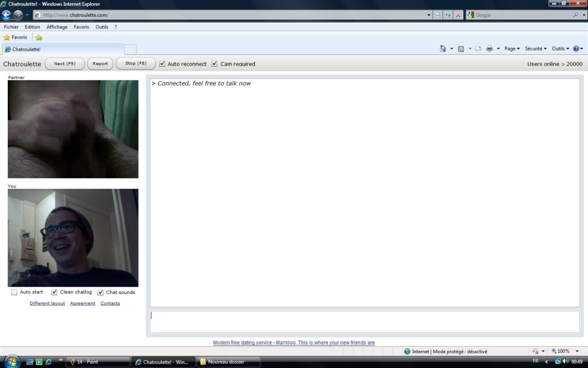Switch to the '14 - Paint' taskbar window
This screenshot has height=368, width=588.
tap(98, 362)
